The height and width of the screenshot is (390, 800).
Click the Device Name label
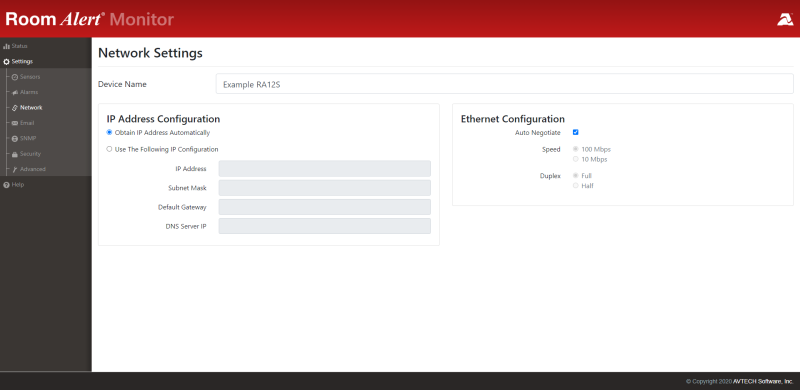coord(122,84)
